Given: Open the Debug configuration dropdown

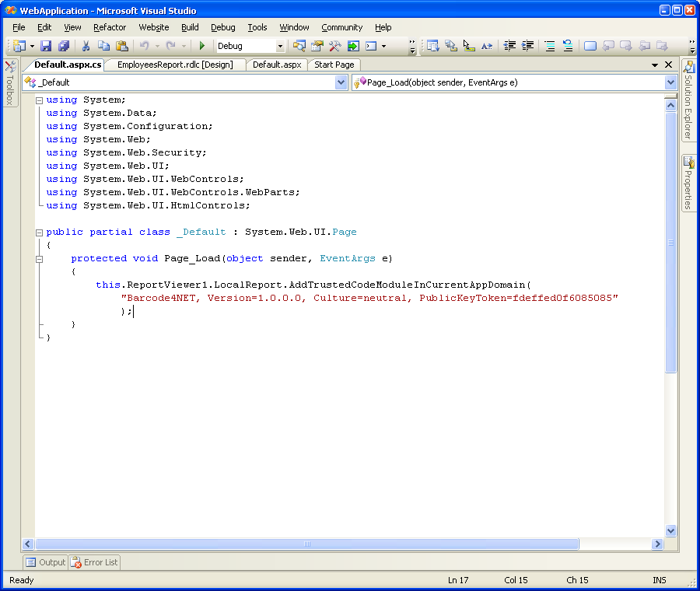Looking at the screenshot, I should point(278,47).
